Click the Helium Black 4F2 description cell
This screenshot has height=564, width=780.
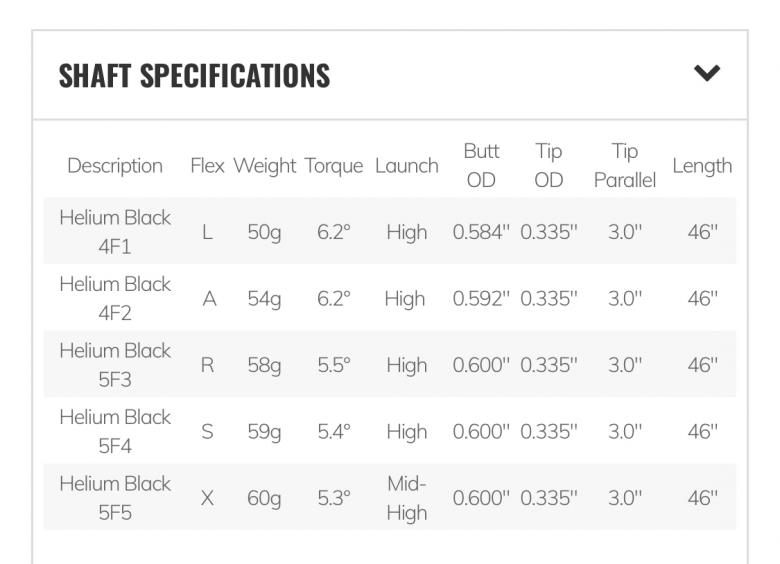tap(115, 299)
